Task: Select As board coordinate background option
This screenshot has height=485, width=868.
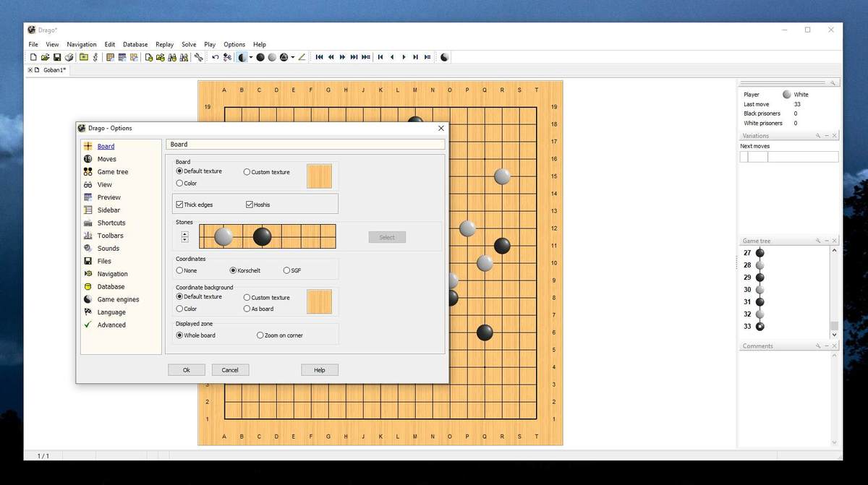Action: (x=247, y=309)
